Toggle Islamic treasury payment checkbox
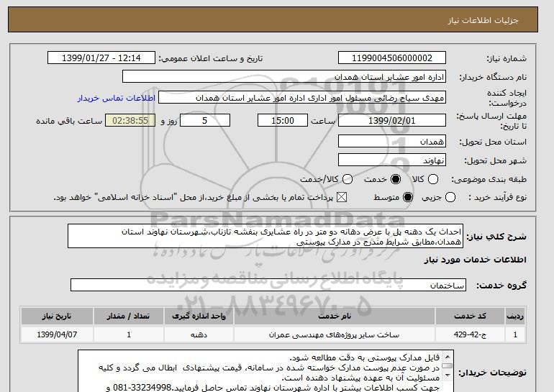This screenshot has height=392, width=554. pos(341,197)
